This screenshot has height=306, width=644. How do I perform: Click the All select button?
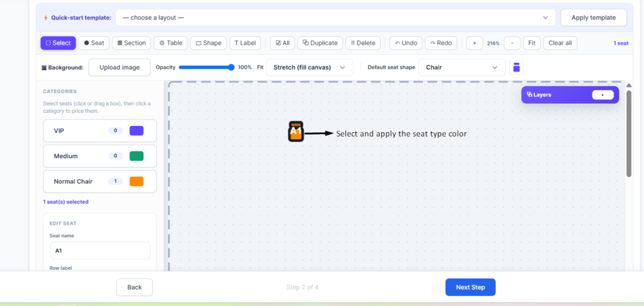(282, 43)
